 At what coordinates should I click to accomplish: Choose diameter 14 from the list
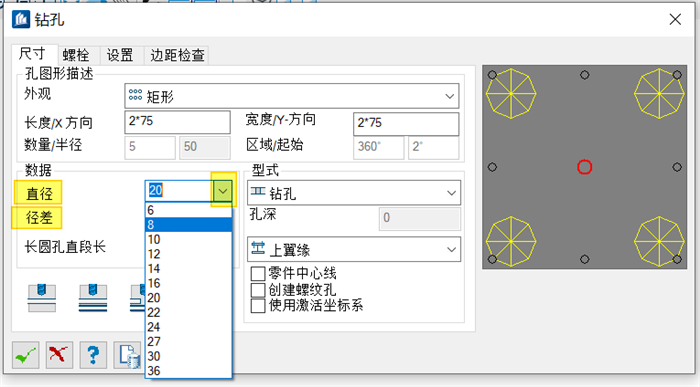click(x=188, y=269)
